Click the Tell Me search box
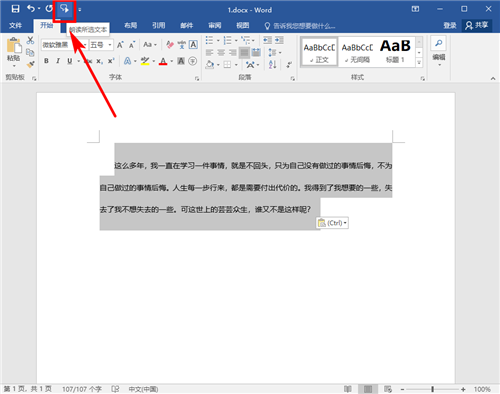The image size is (500, 394). [x=300, y=26]
